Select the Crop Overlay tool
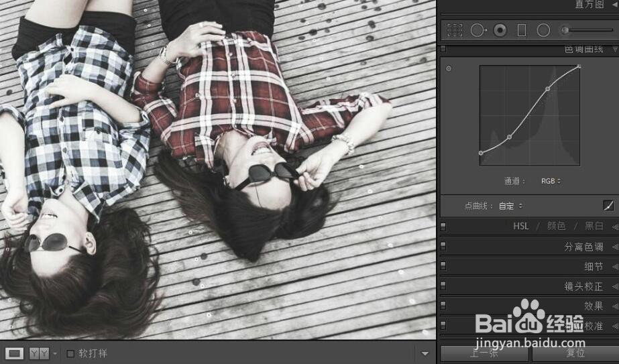Viewport: 619px width, 364px height. click(455, 30)
